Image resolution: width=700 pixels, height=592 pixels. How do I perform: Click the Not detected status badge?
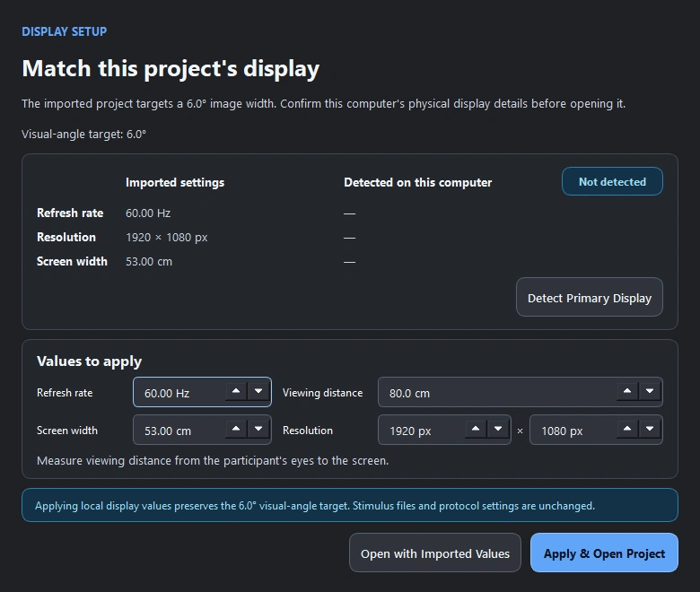pos(612,181)
